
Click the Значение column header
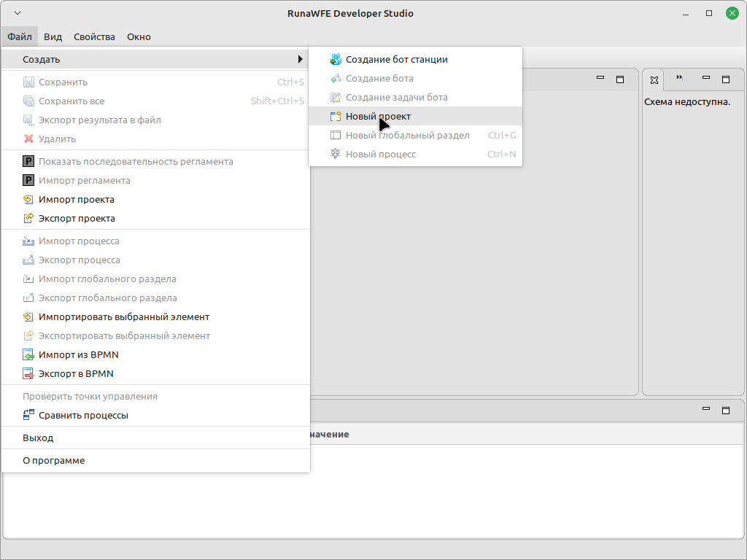click(x=330, y=435)
